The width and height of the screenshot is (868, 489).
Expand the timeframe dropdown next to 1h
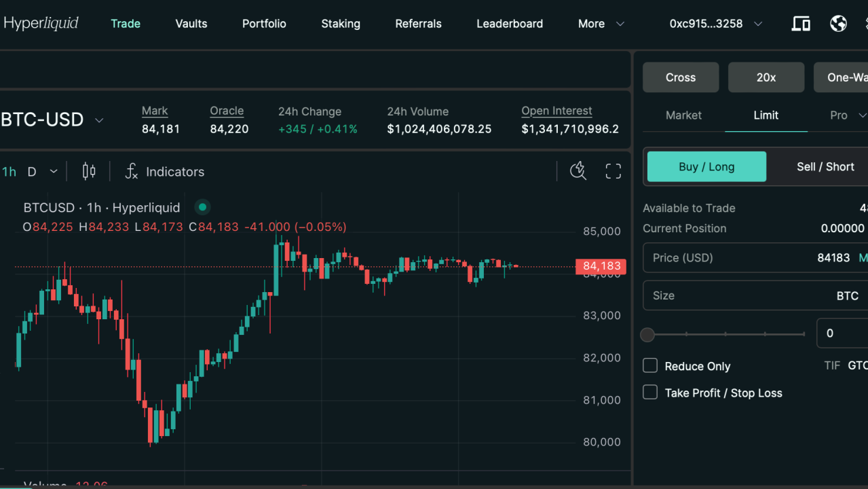[53, 171]
